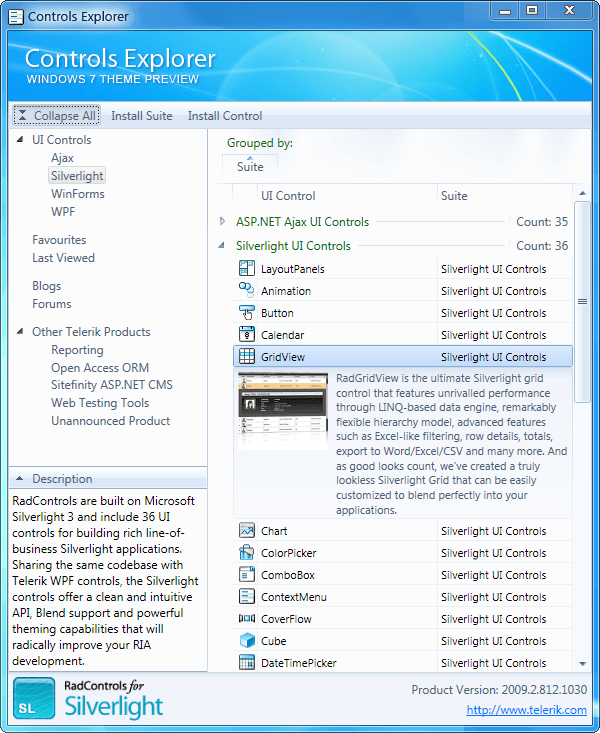Select Reporting product in the tree
600x733 pixels.
pos(77,350)
